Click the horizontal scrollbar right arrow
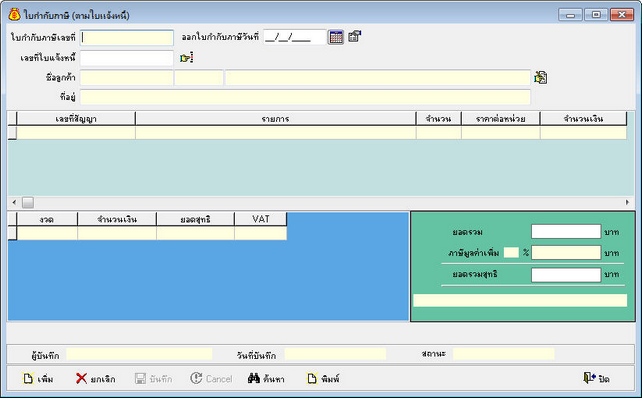 click(x=627, y=202)
